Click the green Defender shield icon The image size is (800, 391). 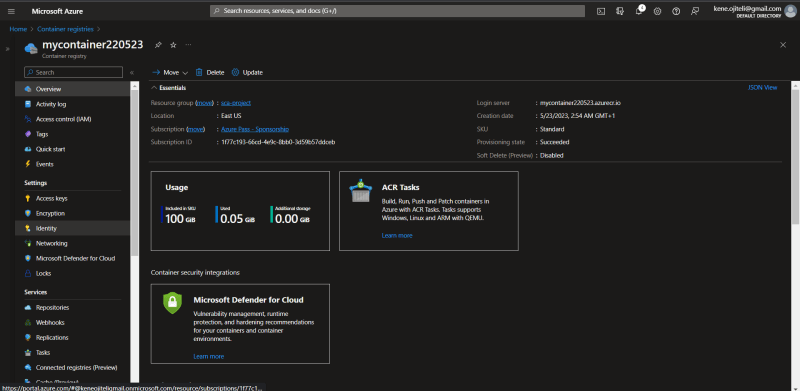172,303
